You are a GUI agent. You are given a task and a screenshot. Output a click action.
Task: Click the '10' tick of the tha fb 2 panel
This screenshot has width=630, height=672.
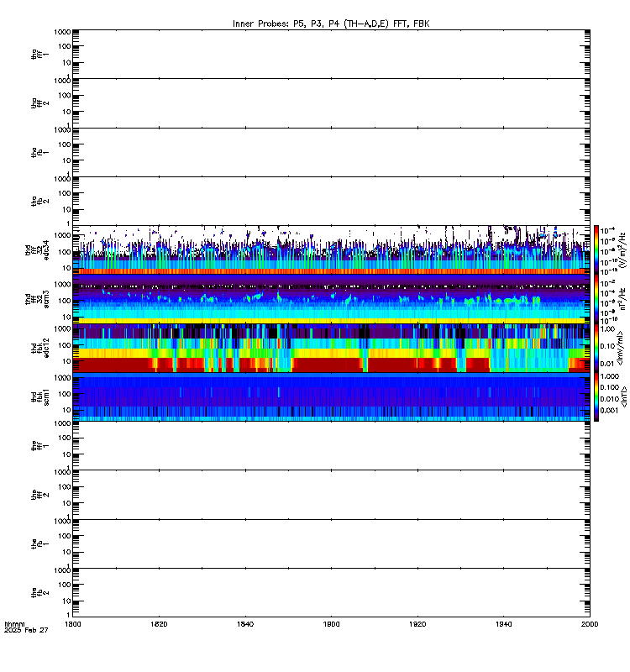pyautogui.click(x=66, y=209)
